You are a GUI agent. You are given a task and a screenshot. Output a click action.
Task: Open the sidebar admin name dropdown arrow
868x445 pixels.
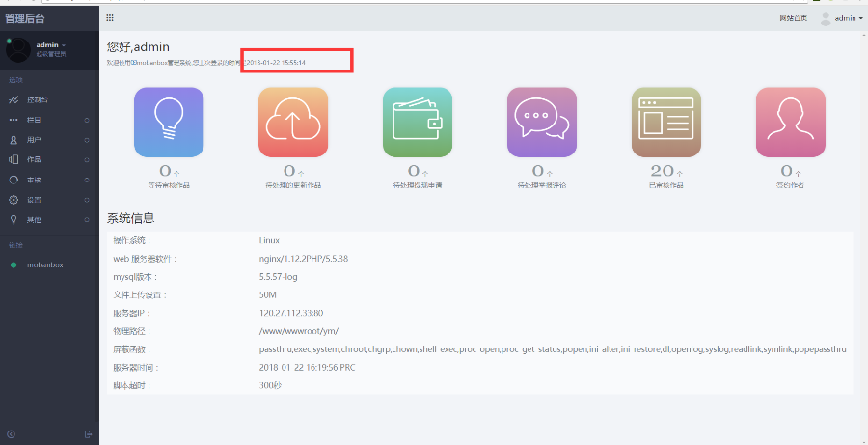tap(64, 45)
